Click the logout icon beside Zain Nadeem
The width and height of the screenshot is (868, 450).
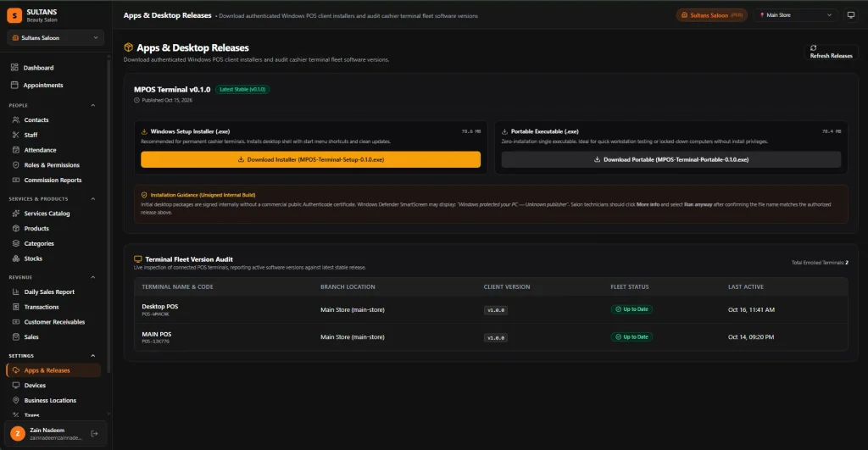click(x=94, y=433)
